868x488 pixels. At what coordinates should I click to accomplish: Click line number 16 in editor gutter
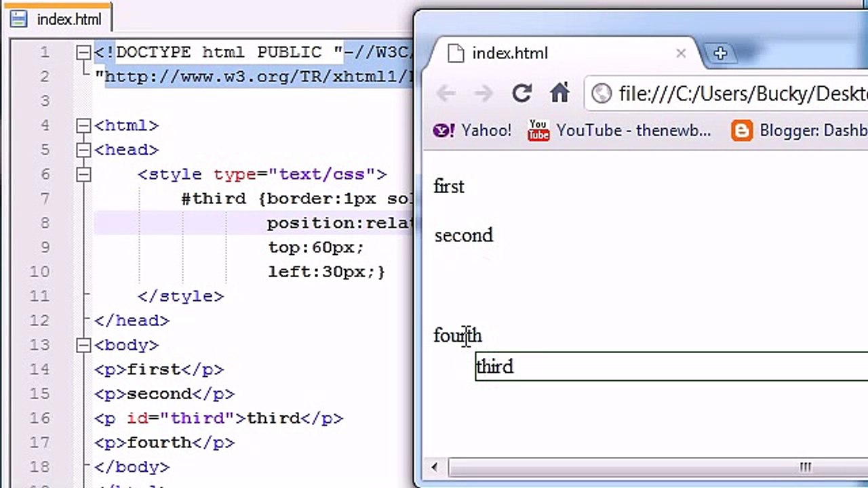click(x=40, y=418)
